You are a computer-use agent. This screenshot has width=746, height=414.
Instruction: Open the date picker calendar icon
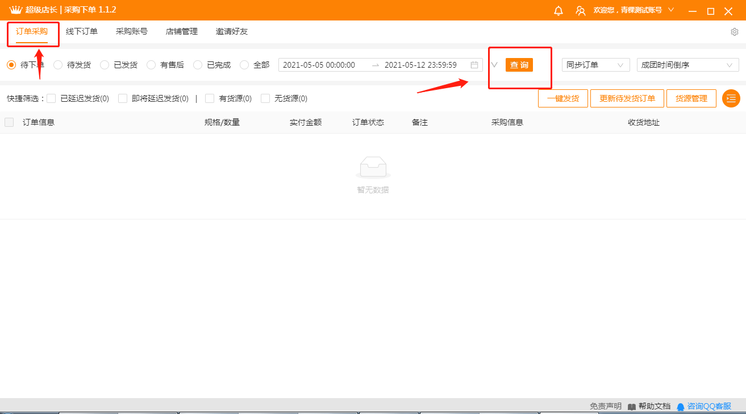point(474,65)
